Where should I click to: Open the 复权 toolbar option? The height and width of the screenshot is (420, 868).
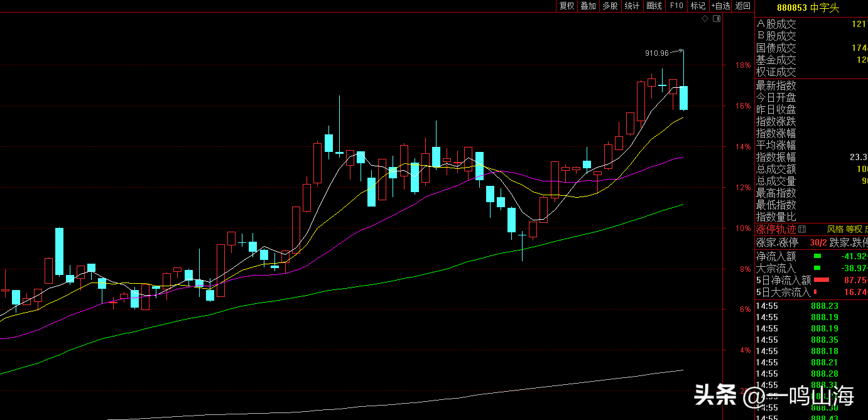click(567, 6)
